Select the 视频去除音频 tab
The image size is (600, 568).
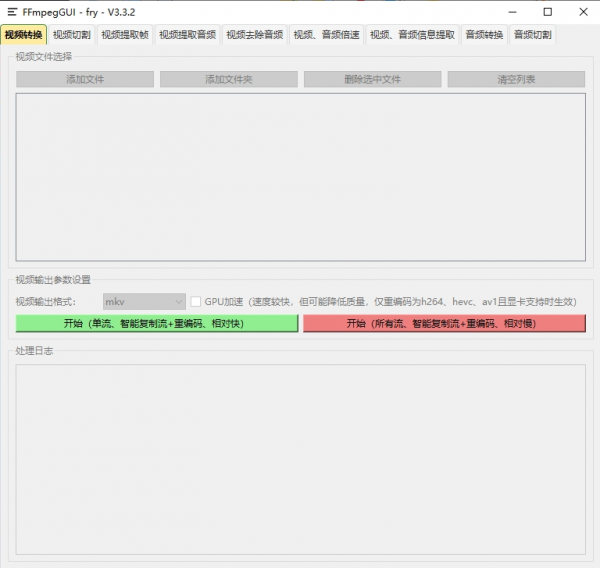(x=255, y=35)
